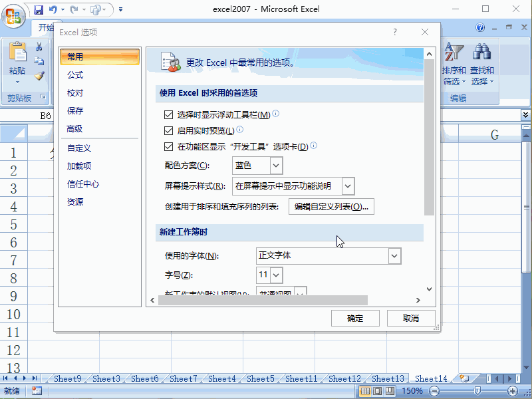Screen dimensions: 532x399
Task: Select the Format Painter brush
Action: tap(39, 76)
